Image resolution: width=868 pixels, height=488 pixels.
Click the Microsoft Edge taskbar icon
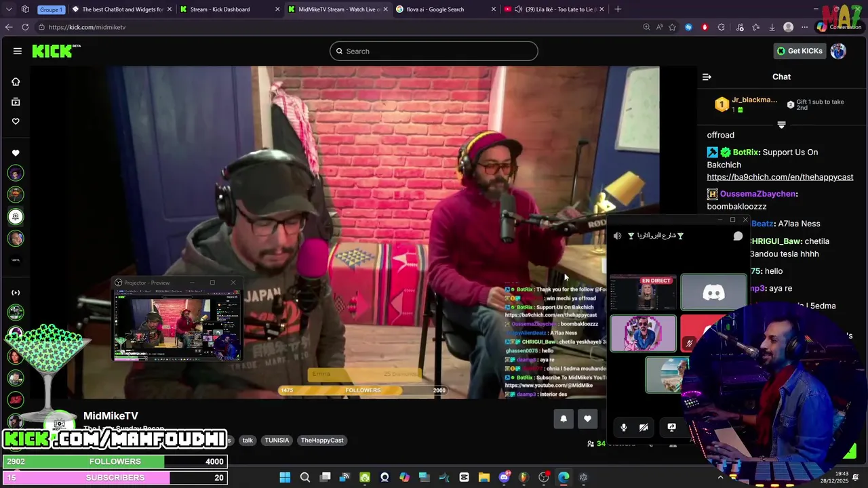564,477
